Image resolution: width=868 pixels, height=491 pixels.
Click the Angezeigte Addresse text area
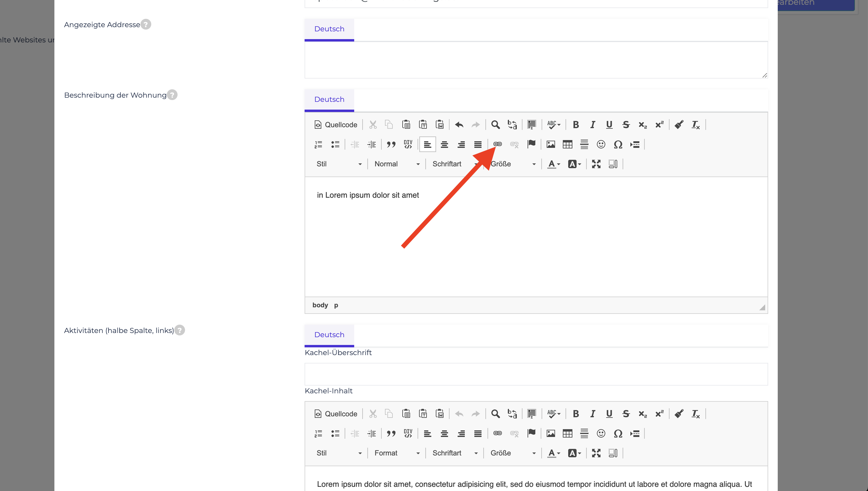pyautogui.click(x=536, y=60)
